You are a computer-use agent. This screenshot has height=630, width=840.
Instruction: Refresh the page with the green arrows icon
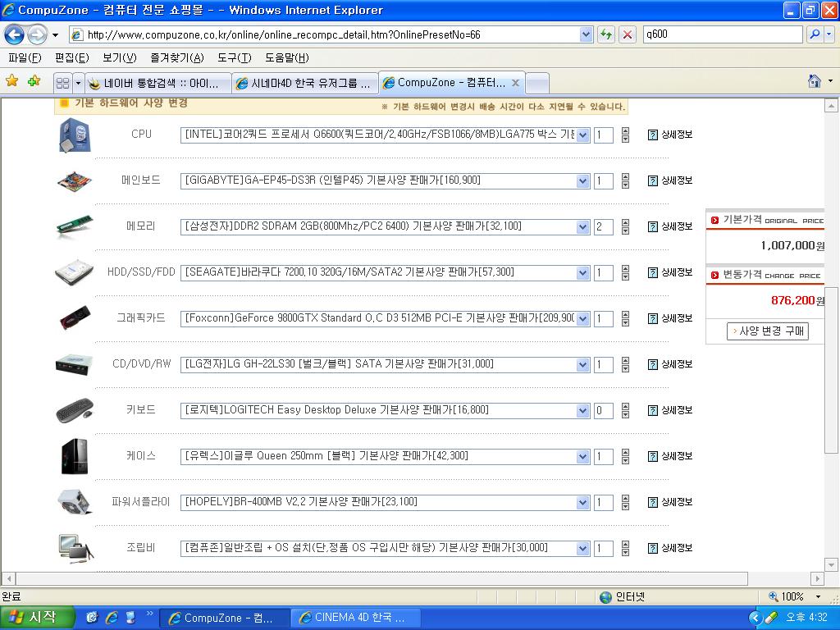tap(606, 34)
